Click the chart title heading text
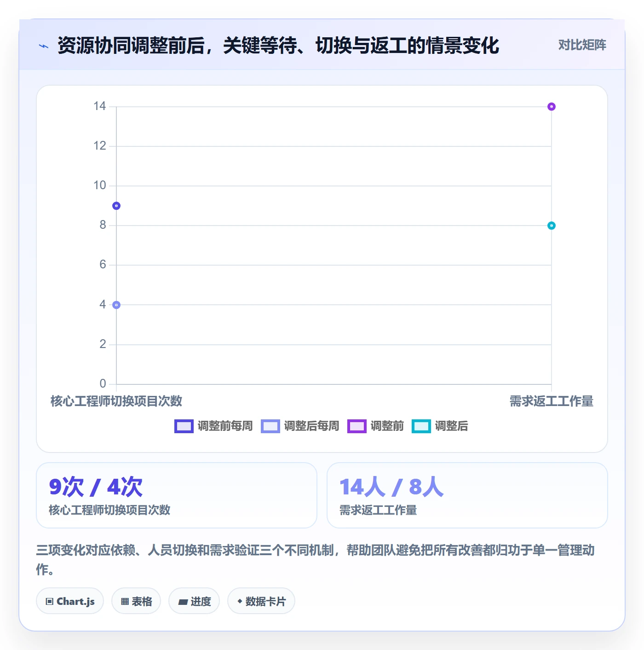The width and height of the screenshot is (644, 650). click(278, 46)
